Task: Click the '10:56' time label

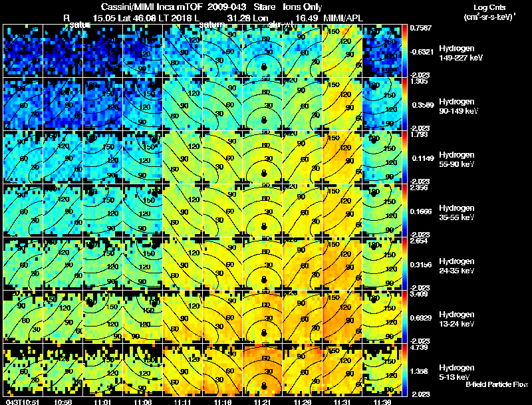Action: [63, 402]
